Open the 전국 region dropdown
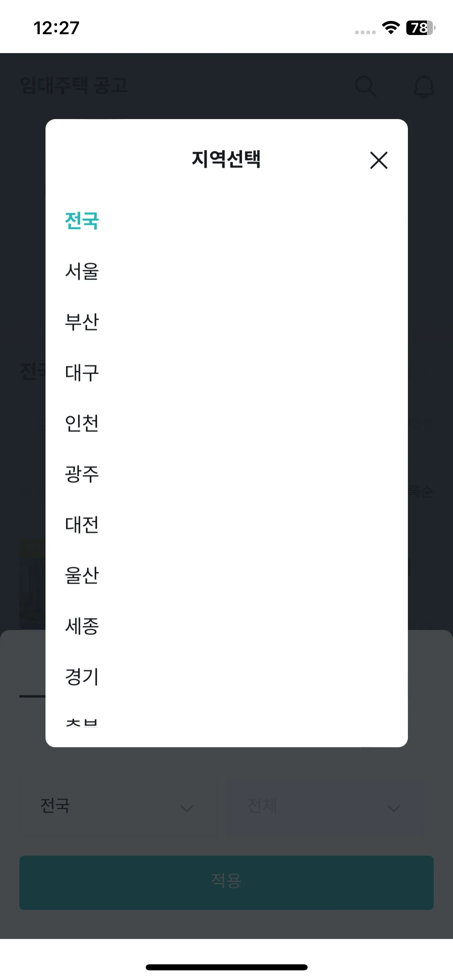 (x=118, y=807)
